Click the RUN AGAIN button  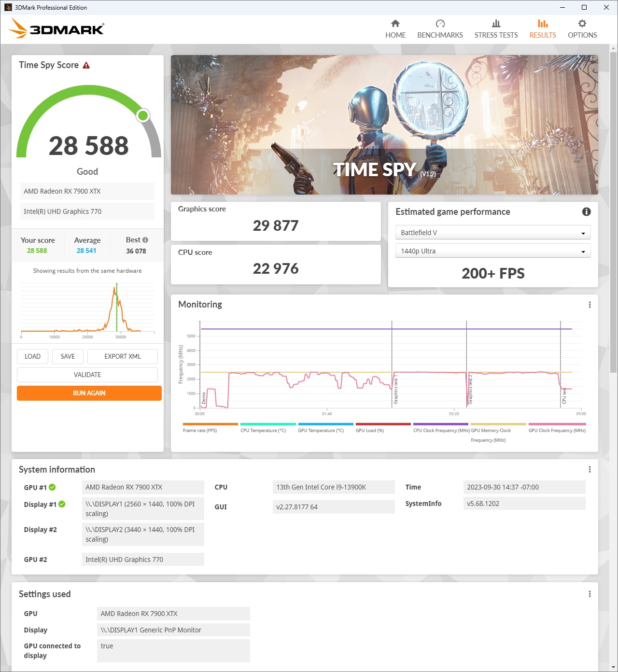[x=89, y=393]
